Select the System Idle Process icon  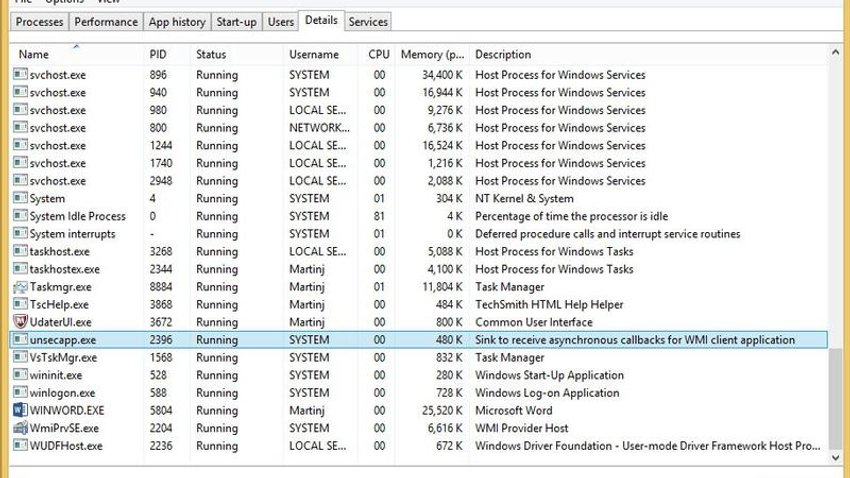point(20,216)
